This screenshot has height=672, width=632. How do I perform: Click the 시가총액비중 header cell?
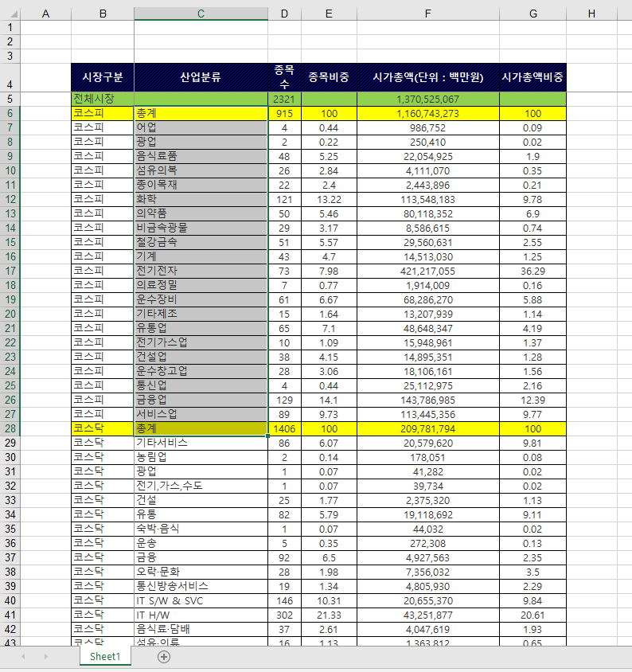click(x=533, y=77)
